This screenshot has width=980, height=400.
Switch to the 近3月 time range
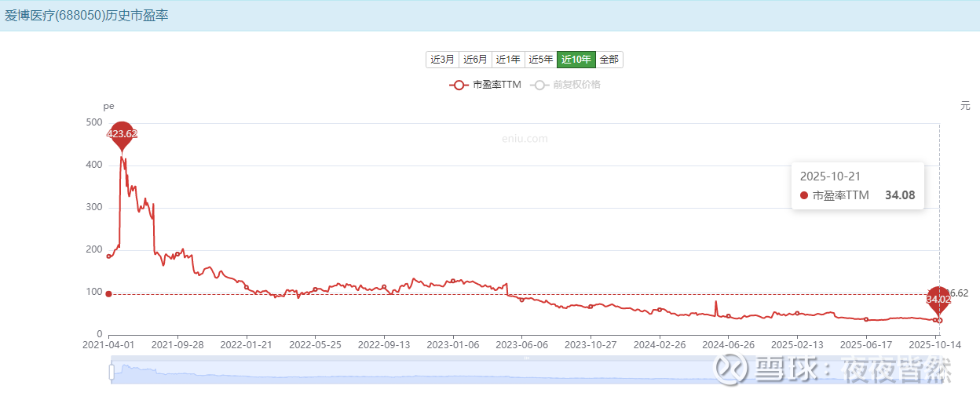point(442,60)
